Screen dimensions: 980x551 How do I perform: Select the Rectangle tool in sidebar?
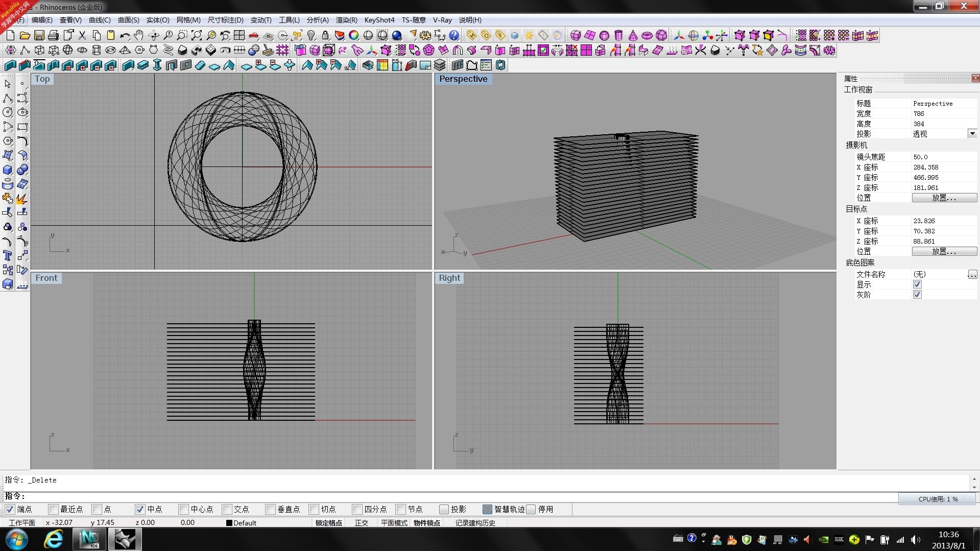[22, 127]
